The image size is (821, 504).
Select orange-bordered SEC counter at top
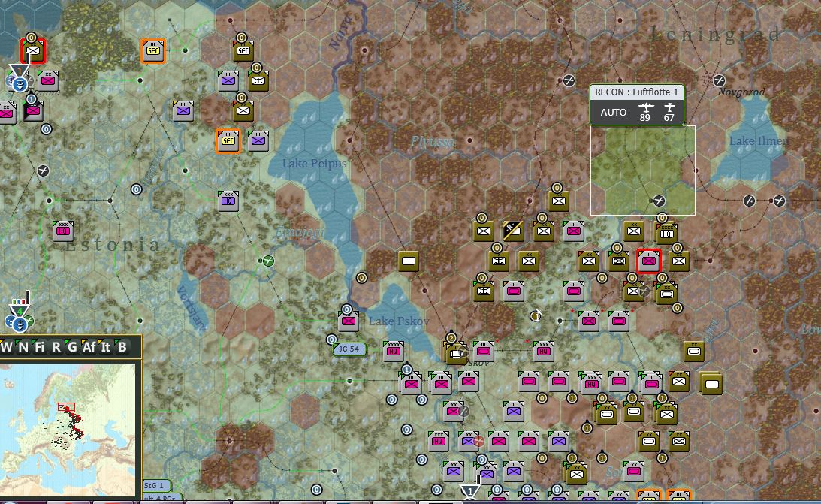[x=153, y=51]
